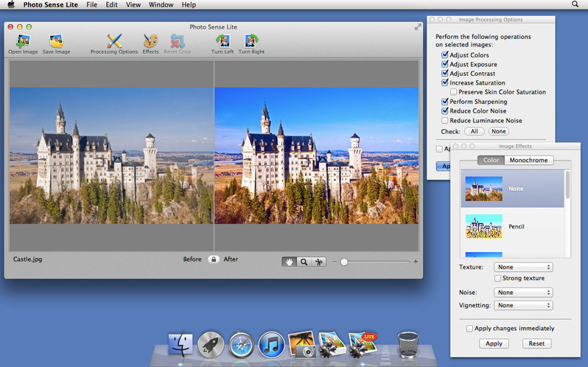Open the Photo Sense Lite application menu
This screenshot has height=367, width=588.
tap(51, 4)
